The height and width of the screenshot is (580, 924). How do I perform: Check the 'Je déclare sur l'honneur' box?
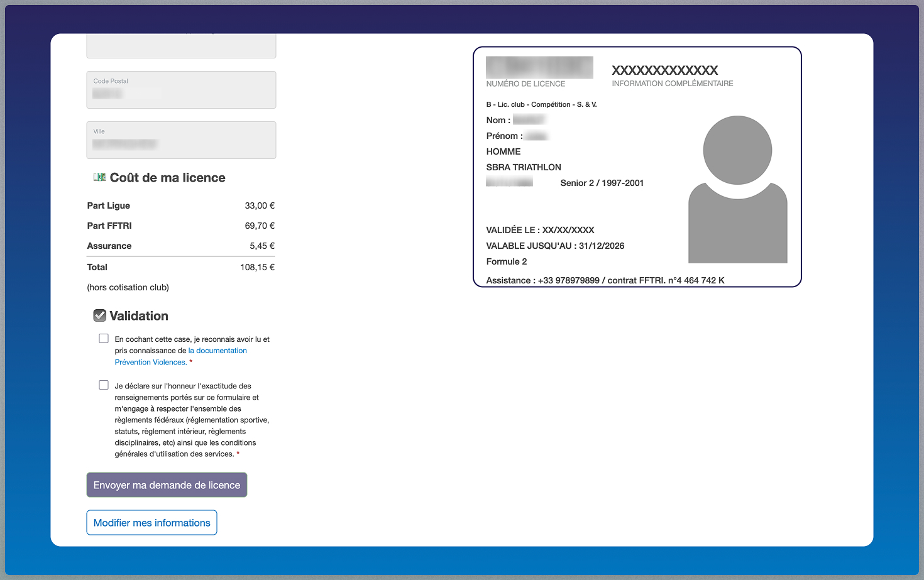104,385
